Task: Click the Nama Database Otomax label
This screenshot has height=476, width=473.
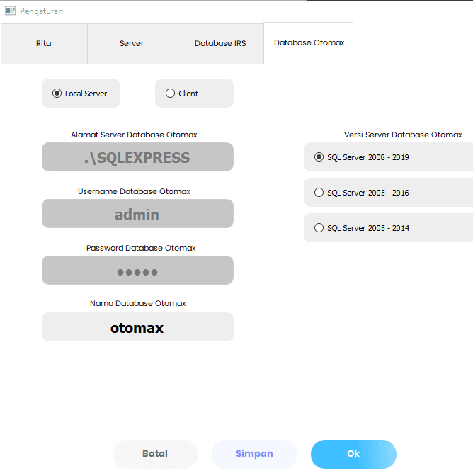Action: (137, 303)
